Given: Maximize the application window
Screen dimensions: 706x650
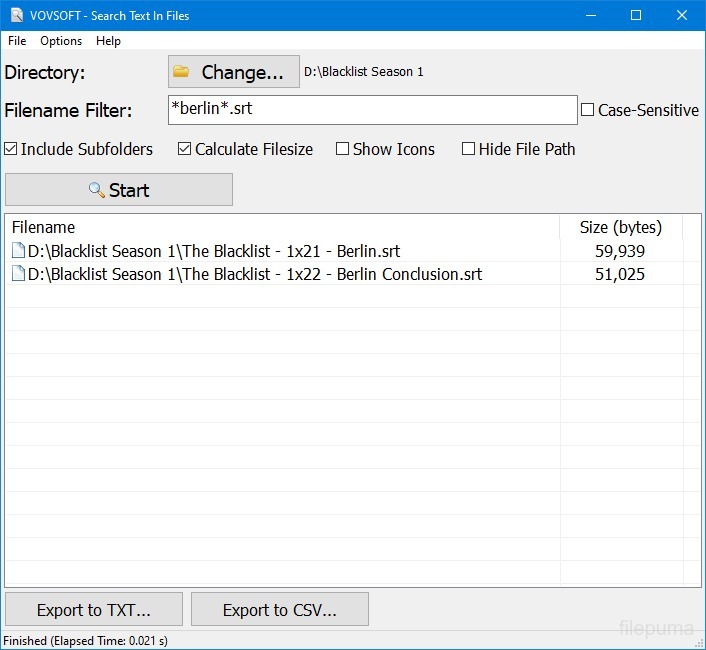Looking at the screenshot, I should tap(636, 16).
